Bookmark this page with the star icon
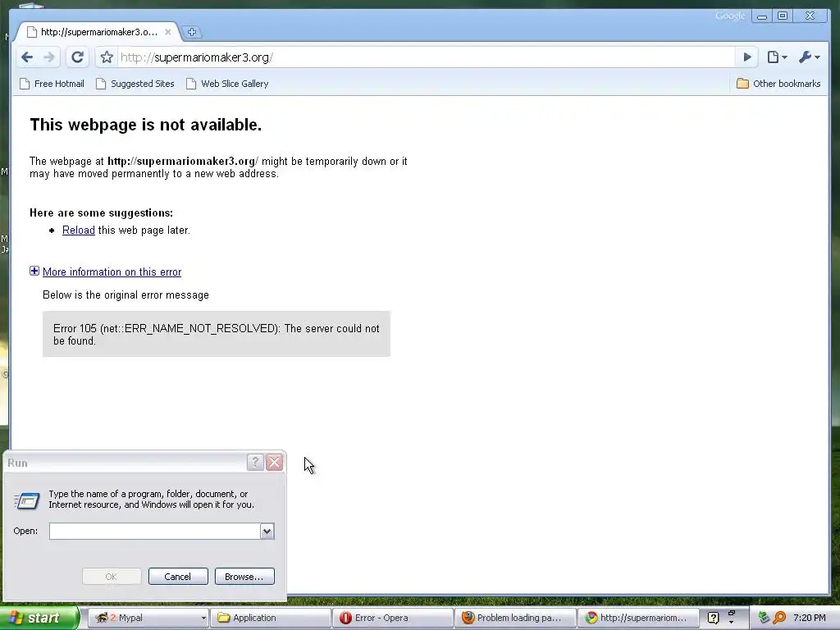Image resolution: width=840 pixels, height=630 pixels. (x=107, y=57)
